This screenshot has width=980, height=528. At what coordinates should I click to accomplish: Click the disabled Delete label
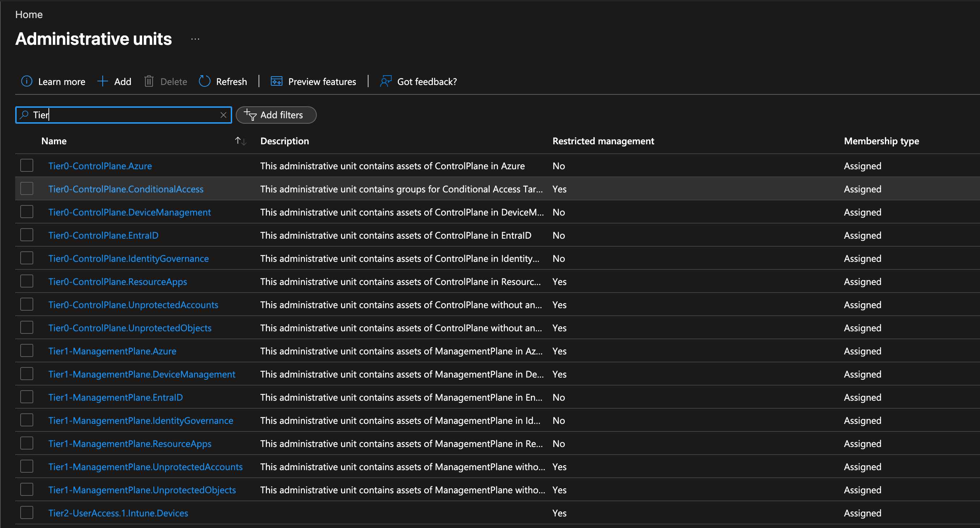pyautogui.click(x=174, y=82)
